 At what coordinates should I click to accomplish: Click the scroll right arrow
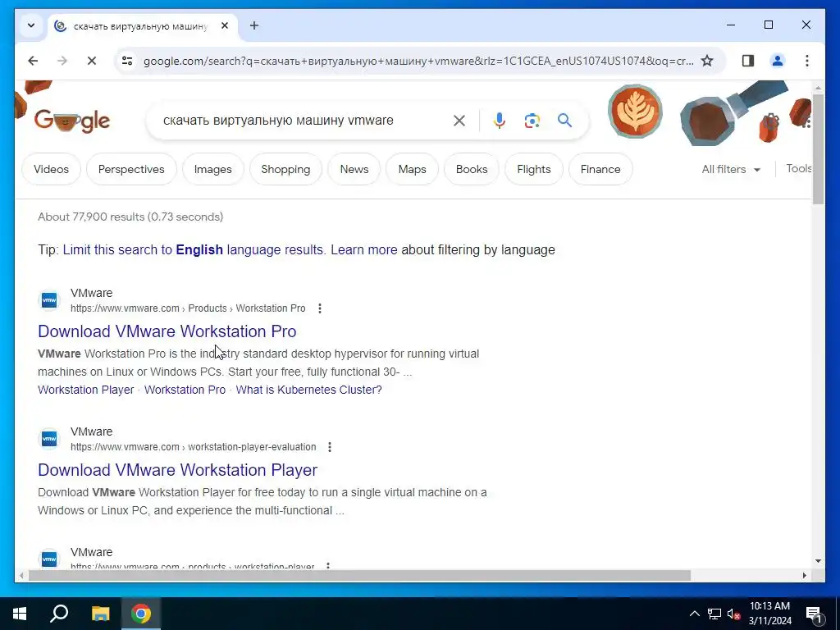804,576
